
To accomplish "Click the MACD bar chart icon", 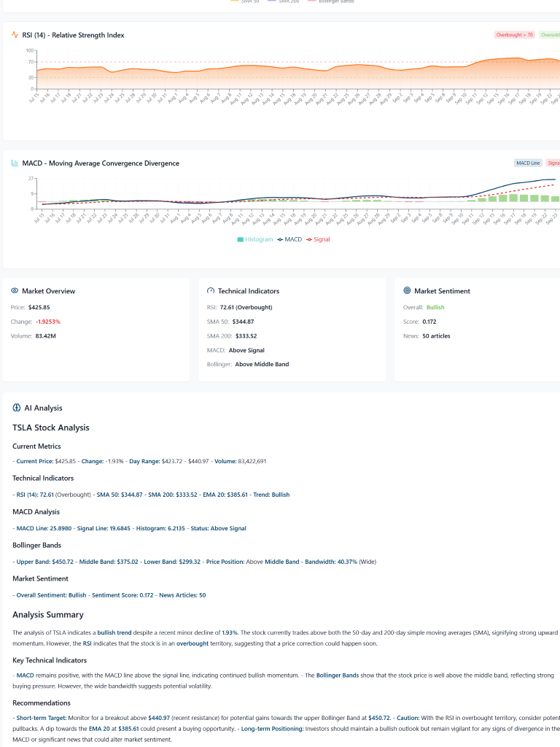I will [15, 163].
